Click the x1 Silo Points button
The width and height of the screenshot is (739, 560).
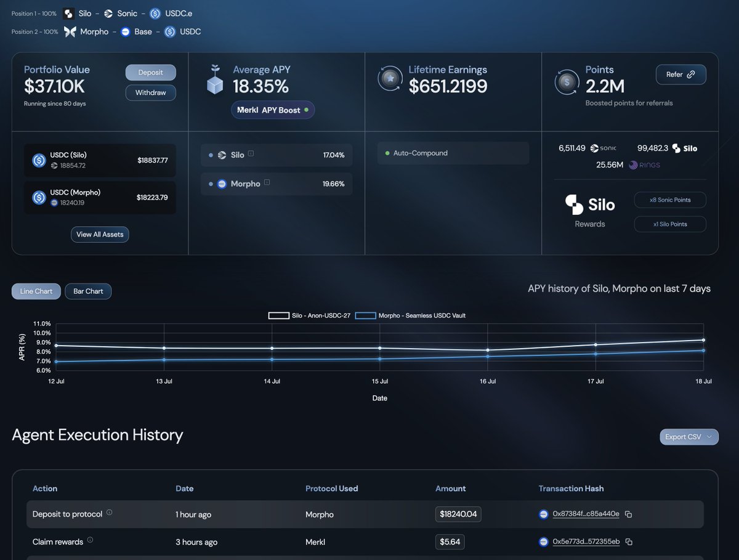[x=670, y=224]
